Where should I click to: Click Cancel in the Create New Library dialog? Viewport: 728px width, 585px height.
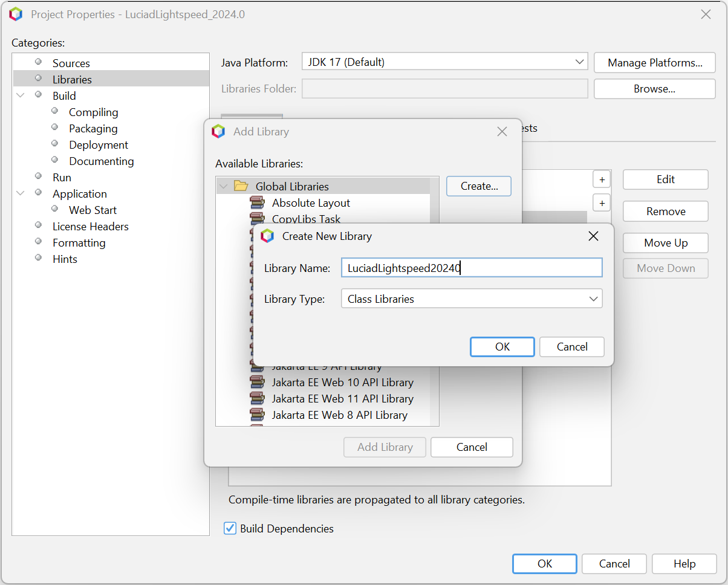[x=572, y=347]
